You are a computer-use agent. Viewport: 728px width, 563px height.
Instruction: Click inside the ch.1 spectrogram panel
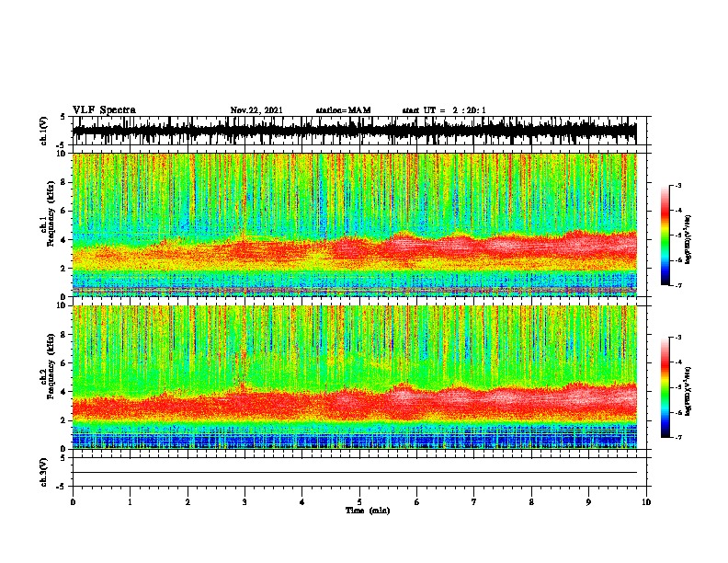tap(354, 224)
